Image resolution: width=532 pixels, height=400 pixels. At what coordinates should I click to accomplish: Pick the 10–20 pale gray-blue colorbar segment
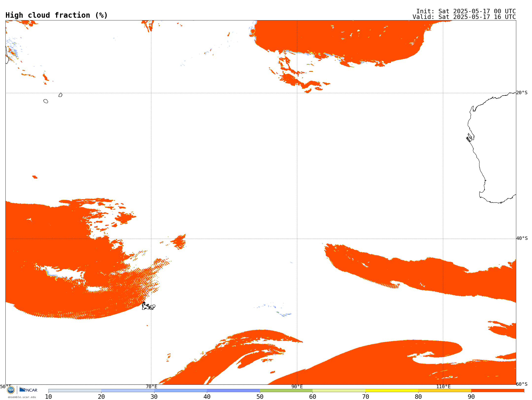tap(75, 391)
